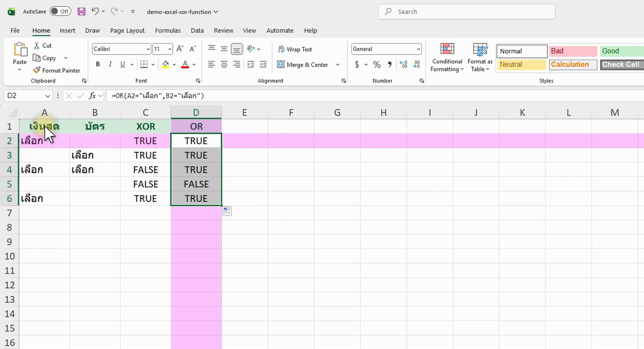
Task: Toggle Italic formatting
Action: 110,64
